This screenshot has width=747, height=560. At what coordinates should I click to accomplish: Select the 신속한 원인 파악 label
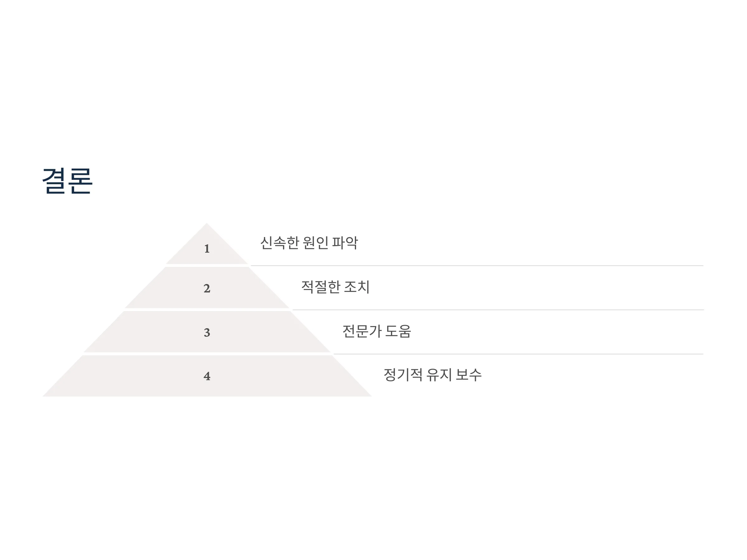tap(309, 243)
